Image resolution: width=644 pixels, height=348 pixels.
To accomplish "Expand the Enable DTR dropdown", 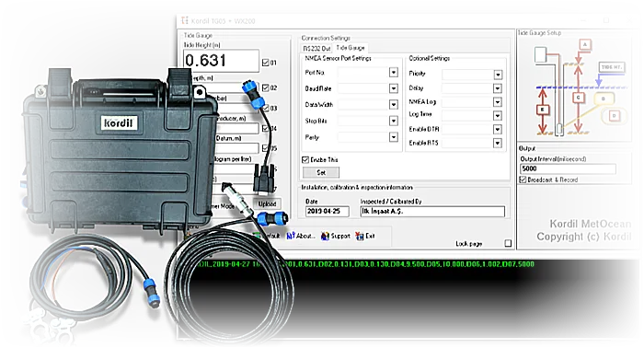I will (498, 130).
